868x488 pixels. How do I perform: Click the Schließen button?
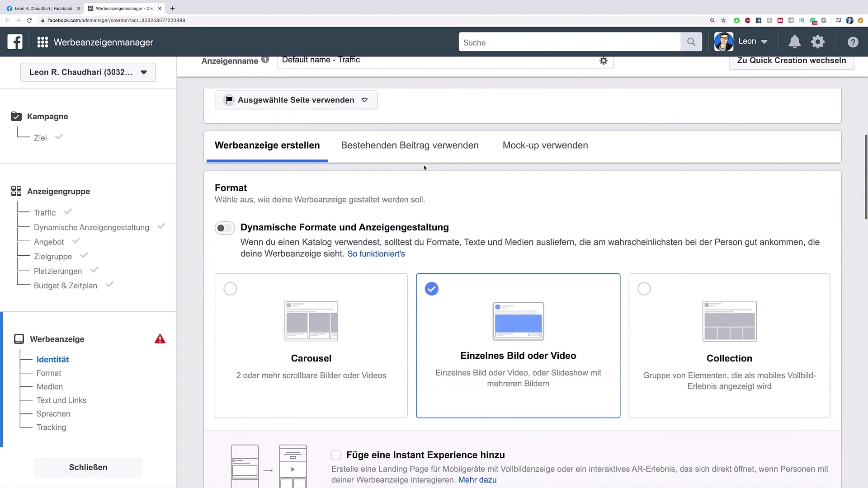tap(88, 467)
